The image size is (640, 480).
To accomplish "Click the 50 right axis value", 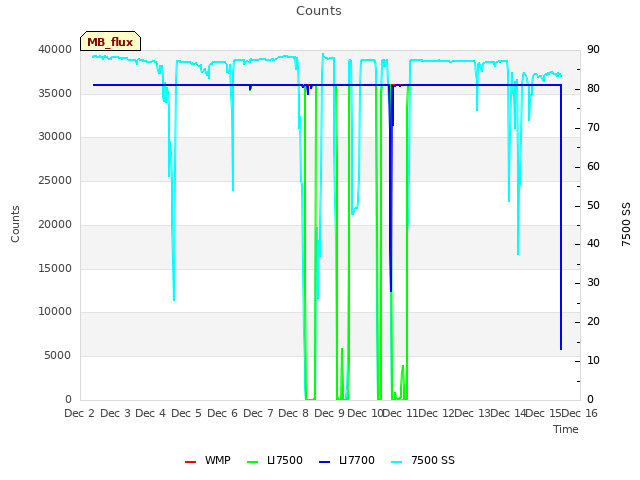I will 593,205.
